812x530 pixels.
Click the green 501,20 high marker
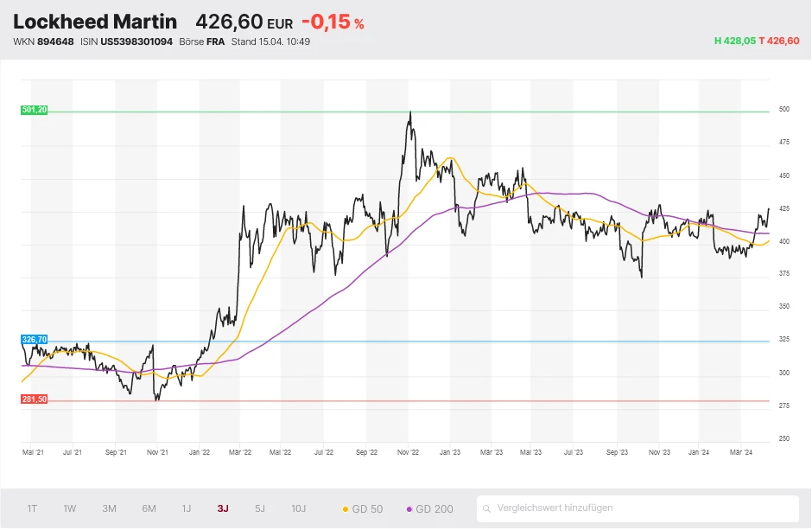tap(34, 110)
